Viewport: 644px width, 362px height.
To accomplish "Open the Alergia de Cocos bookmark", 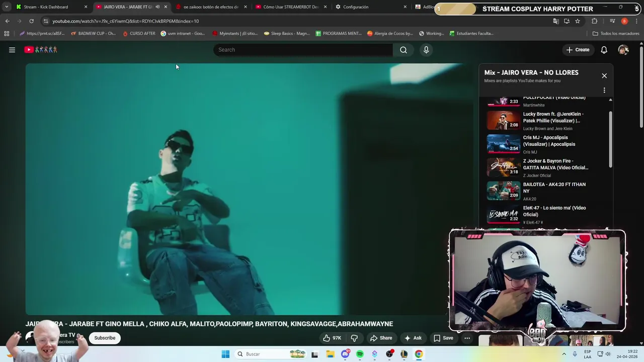I will (390, 34).
